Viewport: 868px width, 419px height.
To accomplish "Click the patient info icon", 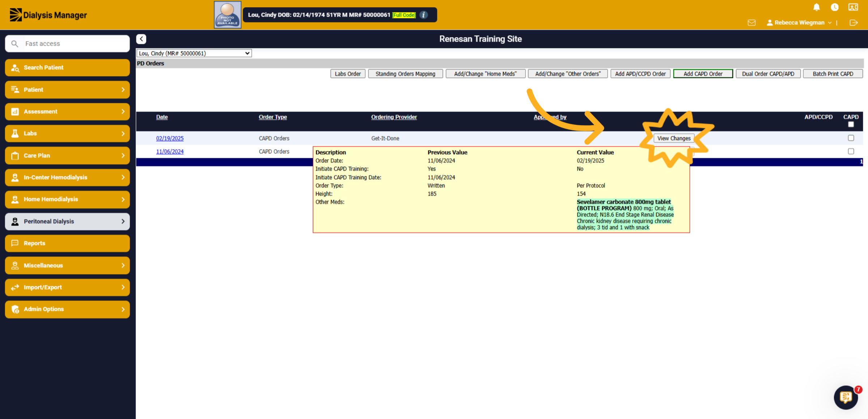I will click(x=424, y=15).
